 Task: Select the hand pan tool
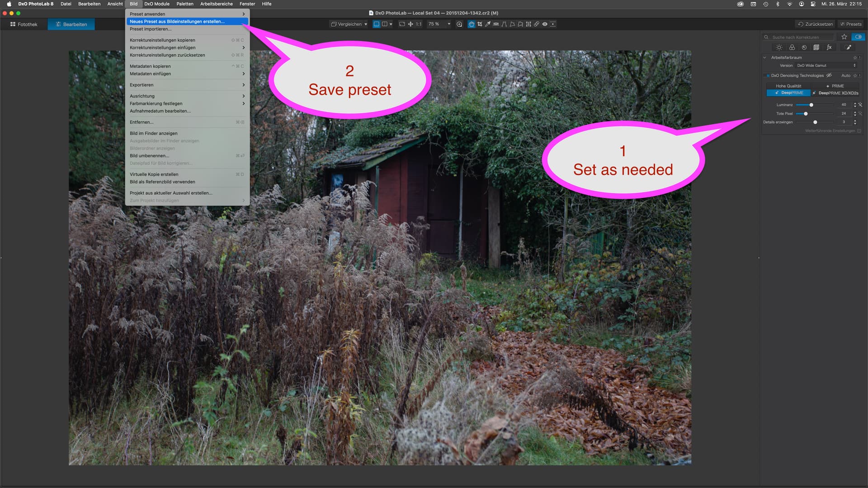pos(471,24)
